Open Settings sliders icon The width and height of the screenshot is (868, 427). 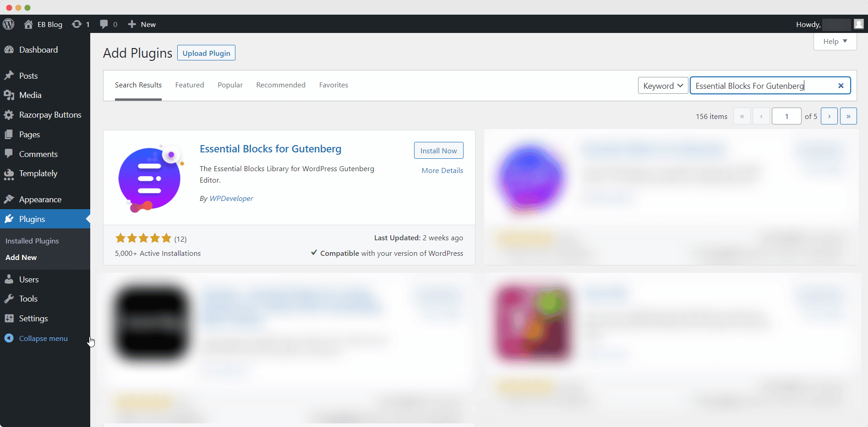(9, 318)
